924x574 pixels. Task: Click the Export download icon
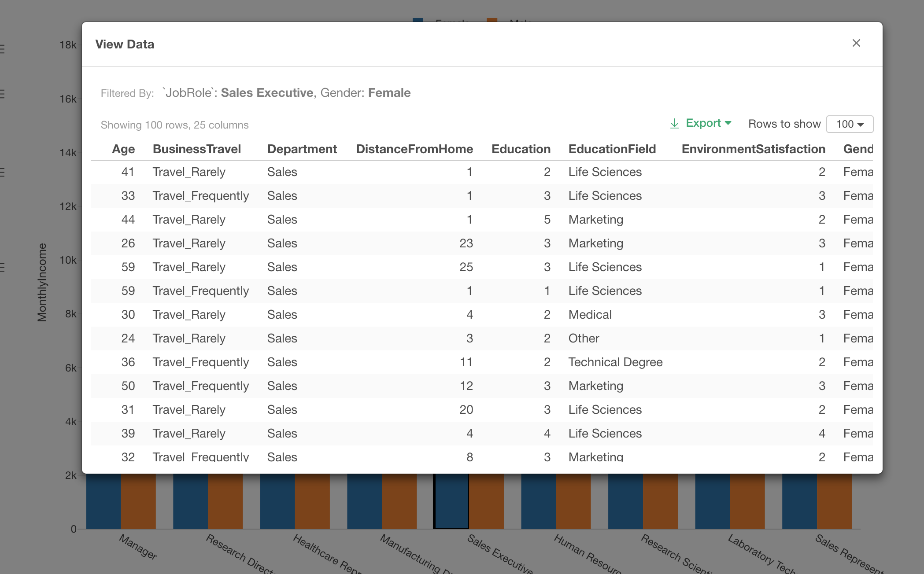point(674,124)
